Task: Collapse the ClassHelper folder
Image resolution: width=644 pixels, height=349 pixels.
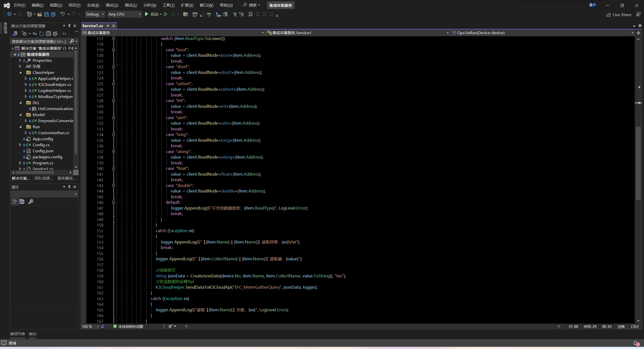Action: (x=20, y=72)
